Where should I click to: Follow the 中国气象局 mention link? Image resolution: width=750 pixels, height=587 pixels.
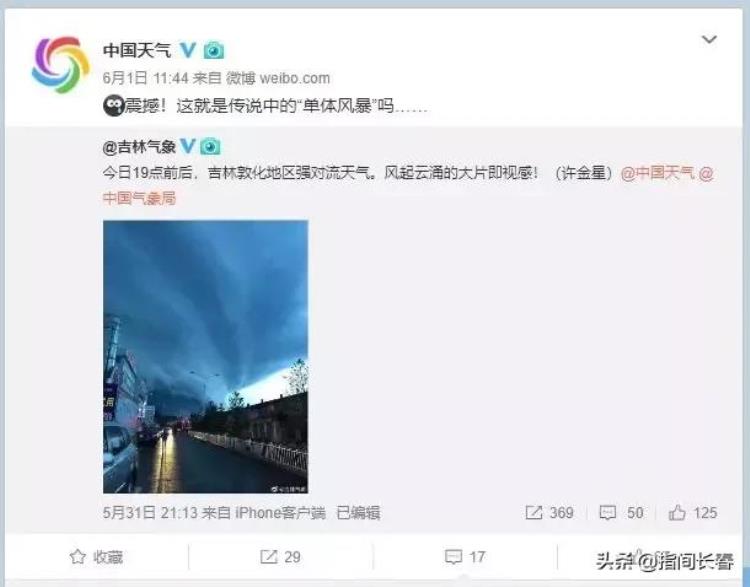(x=139, y=198)
